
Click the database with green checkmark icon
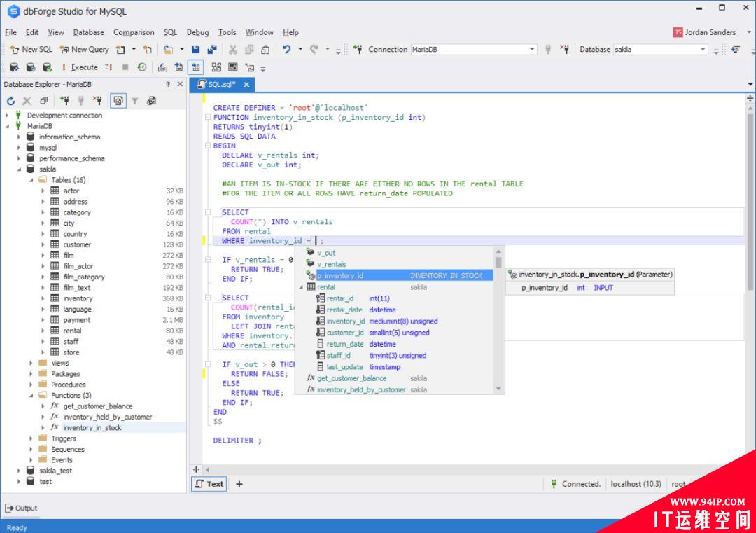[48, 67]
